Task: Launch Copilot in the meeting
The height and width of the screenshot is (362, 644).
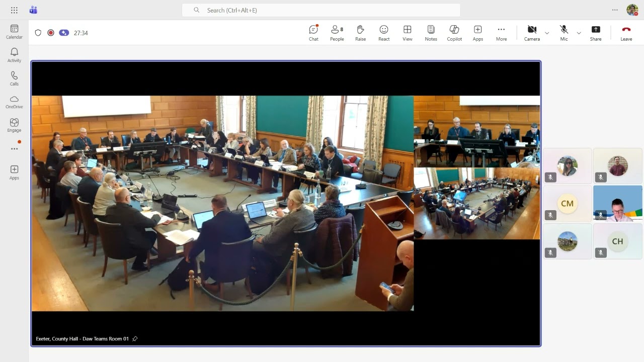Action: pos(454,33)
